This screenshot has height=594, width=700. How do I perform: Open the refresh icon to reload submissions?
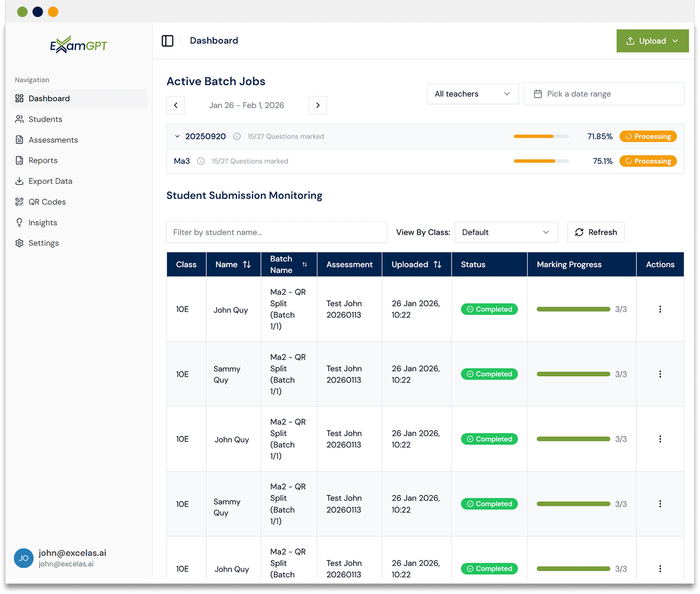coord(579,232)
